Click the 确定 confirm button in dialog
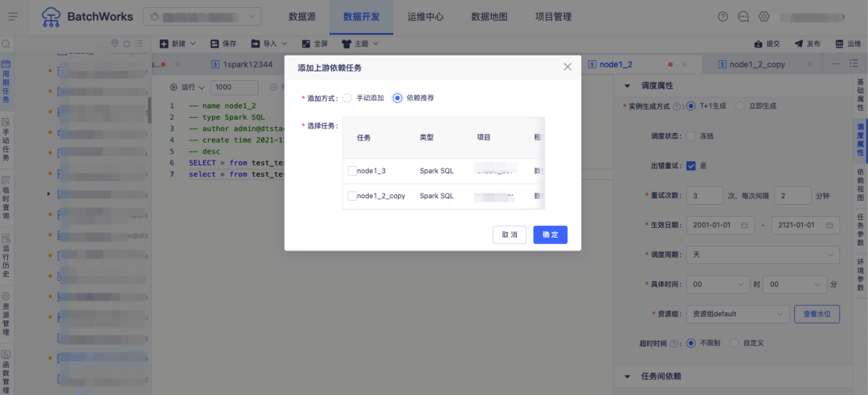This screenshot has width=868, height=395. pos(551,234)
